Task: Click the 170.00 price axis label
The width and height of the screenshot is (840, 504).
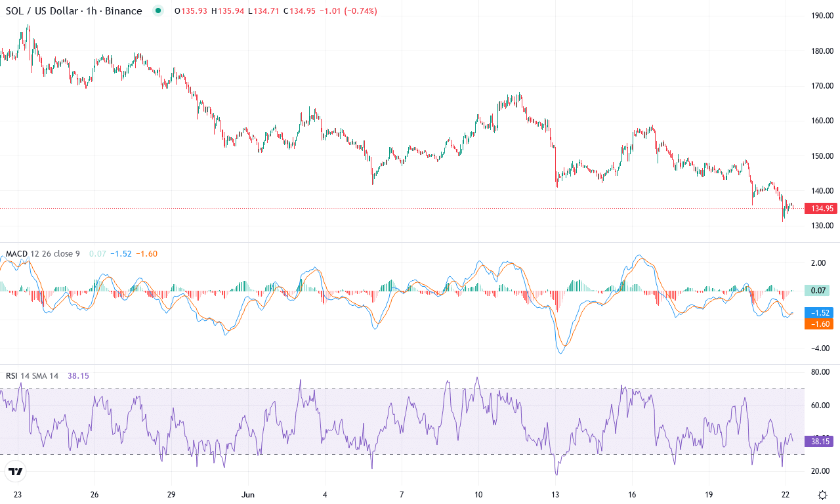Action: 823,85
